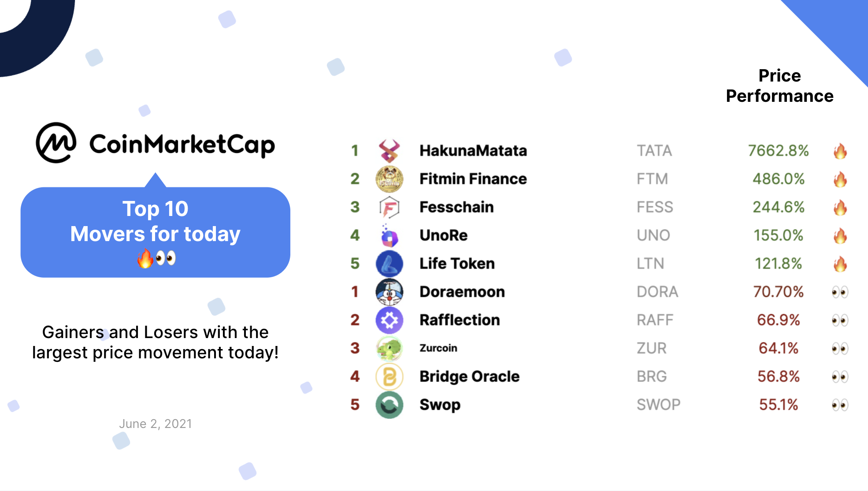The width and height of the screenshot is (868, 491).
Task: Click the Rafflection purple logo
Action: coord(389,320)
